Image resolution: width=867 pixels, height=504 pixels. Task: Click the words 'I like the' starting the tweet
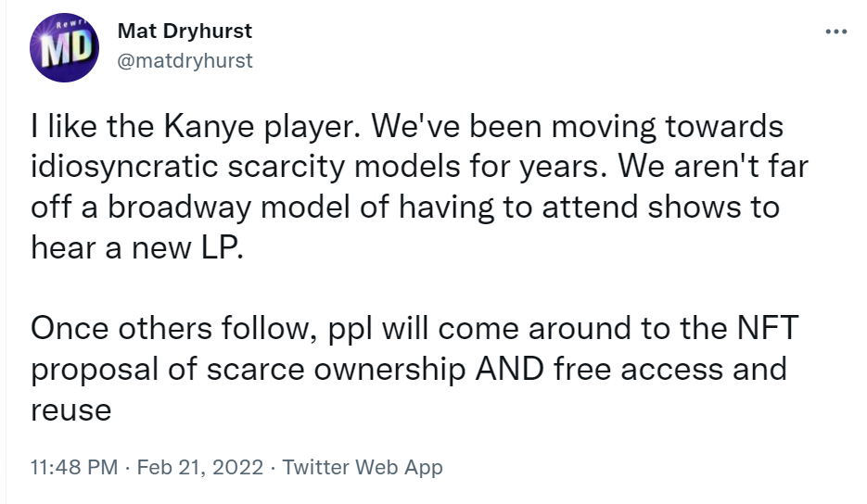point(83,127)
